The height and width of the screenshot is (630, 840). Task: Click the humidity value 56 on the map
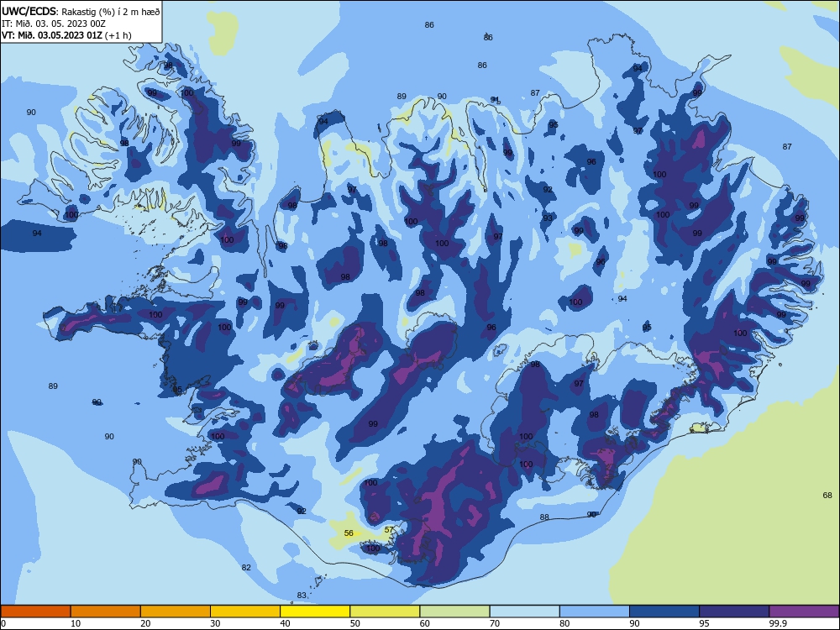click(x=349, y=533)
